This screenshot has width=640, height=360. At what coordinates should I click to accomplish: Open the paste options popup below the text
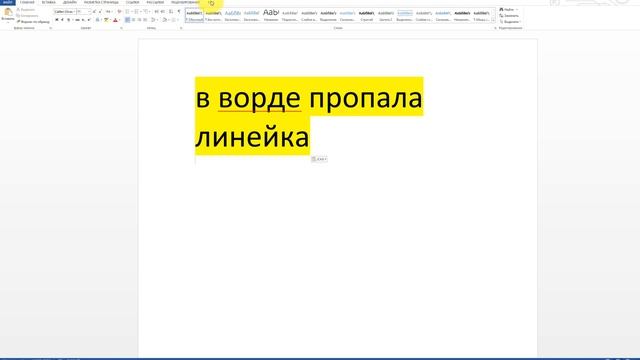pos(319,159)
